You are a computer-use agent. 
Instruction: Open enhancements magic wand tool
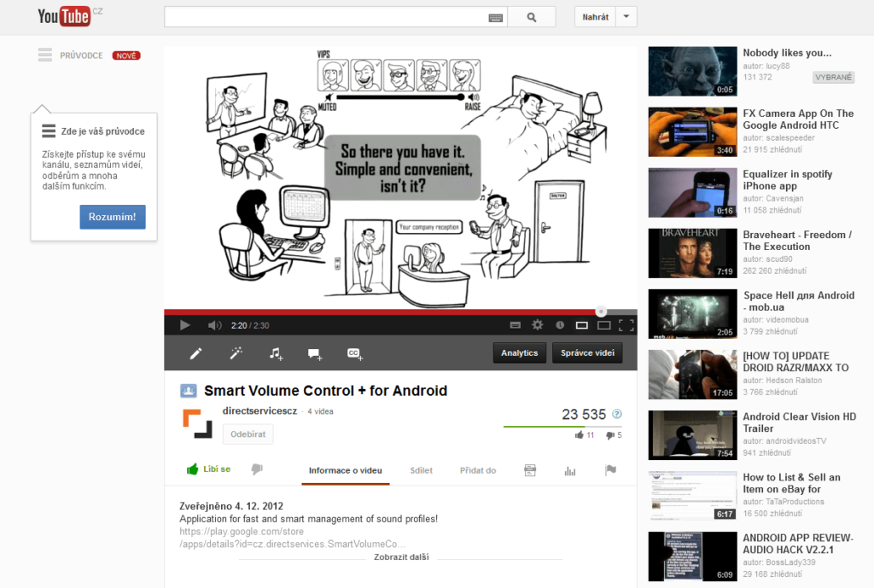236,353
